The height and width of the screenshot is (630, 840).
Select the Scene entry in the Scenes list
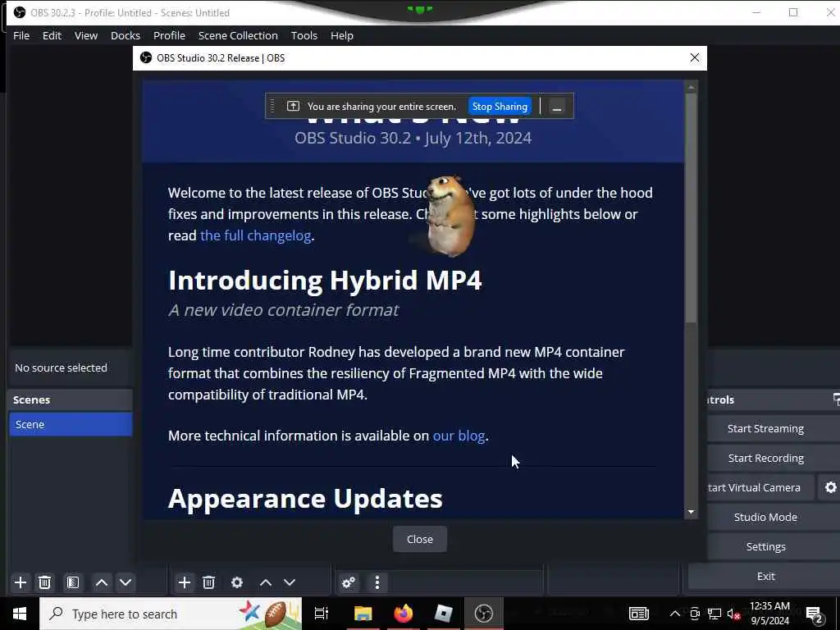[x=71, y=424]
